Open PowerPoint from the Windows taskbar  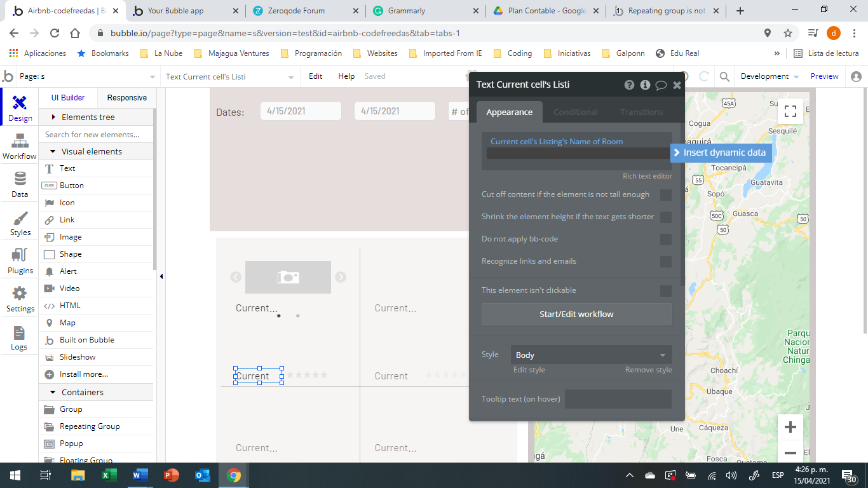click(x=172, y=475)
